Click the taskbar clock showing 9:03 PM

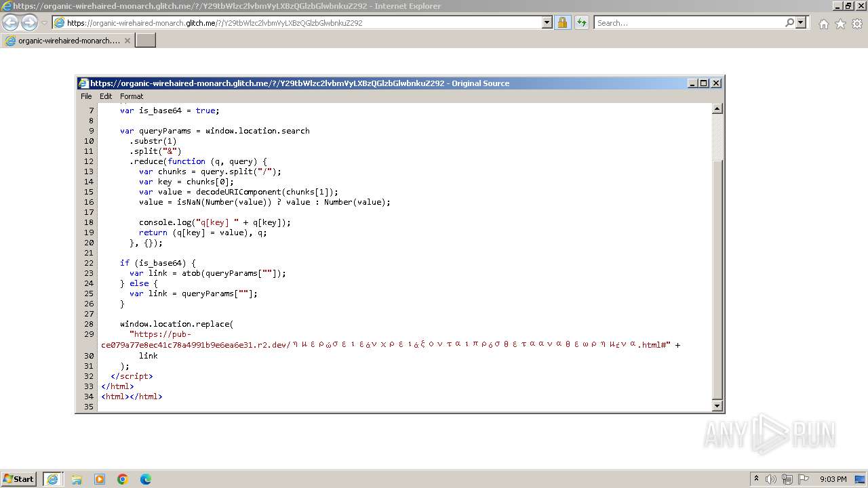pyautogui.click(x=833, y=479)
